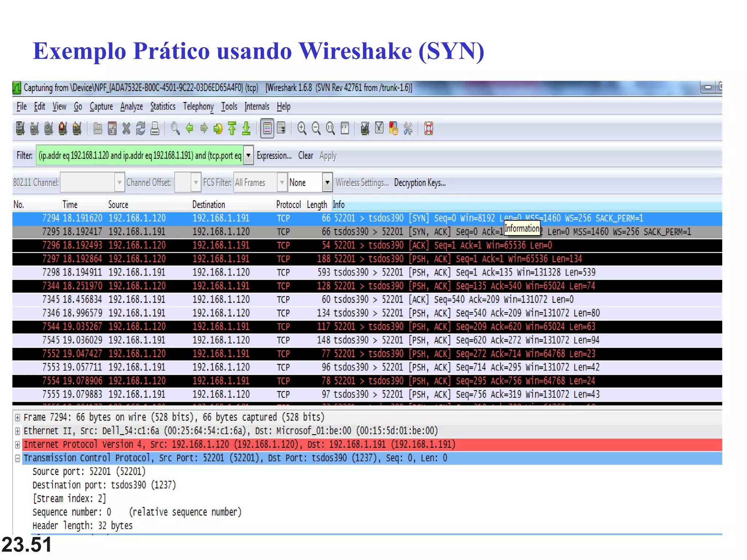
Task: Open the Edit menu
Action: coord(39,106)
